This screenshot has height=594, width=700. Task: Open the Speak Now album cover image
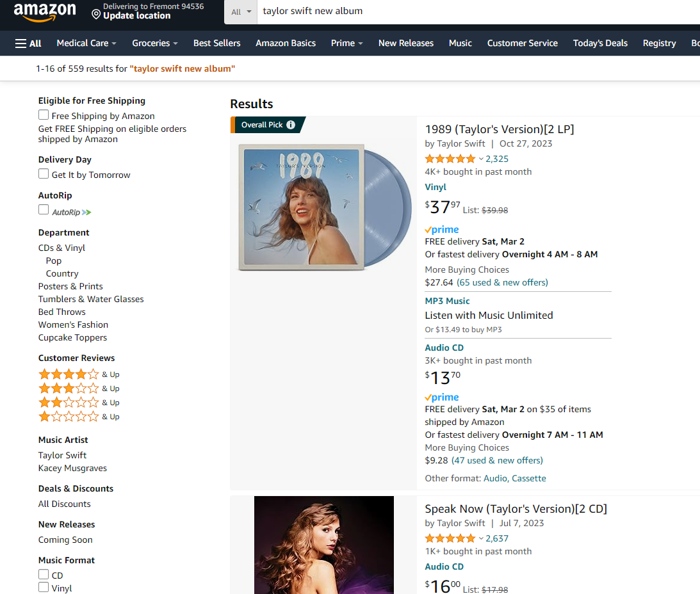coord(324,545)
